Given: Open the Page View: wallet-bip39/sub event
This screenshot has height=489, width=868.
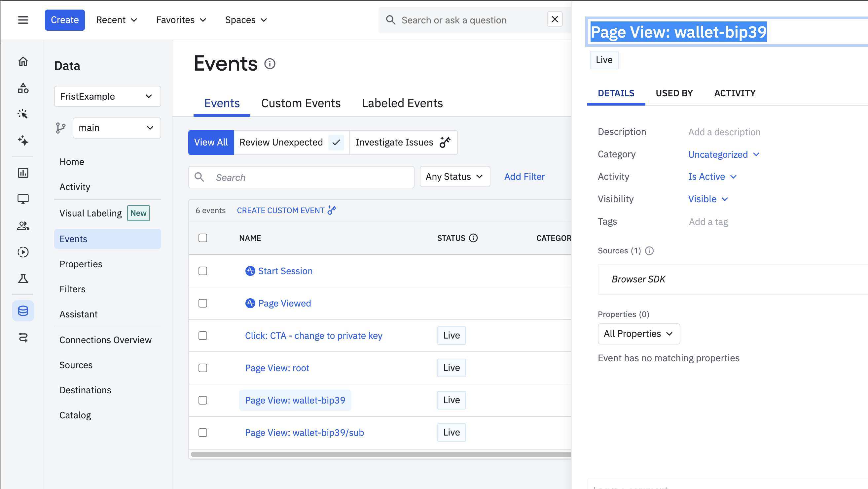Looking at the screenshot, I should pyautogui.click(x=304, y=433).
